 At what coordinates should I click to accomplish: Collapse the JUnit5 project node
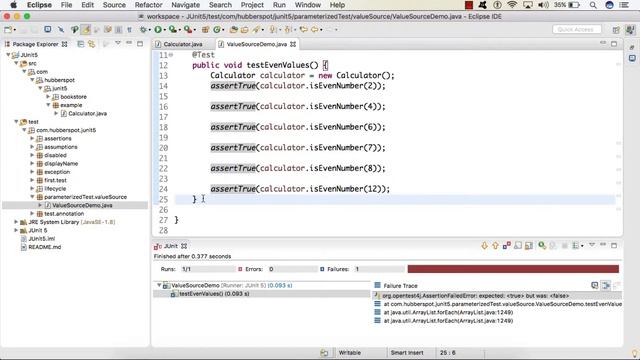click(x=8, y=55)
